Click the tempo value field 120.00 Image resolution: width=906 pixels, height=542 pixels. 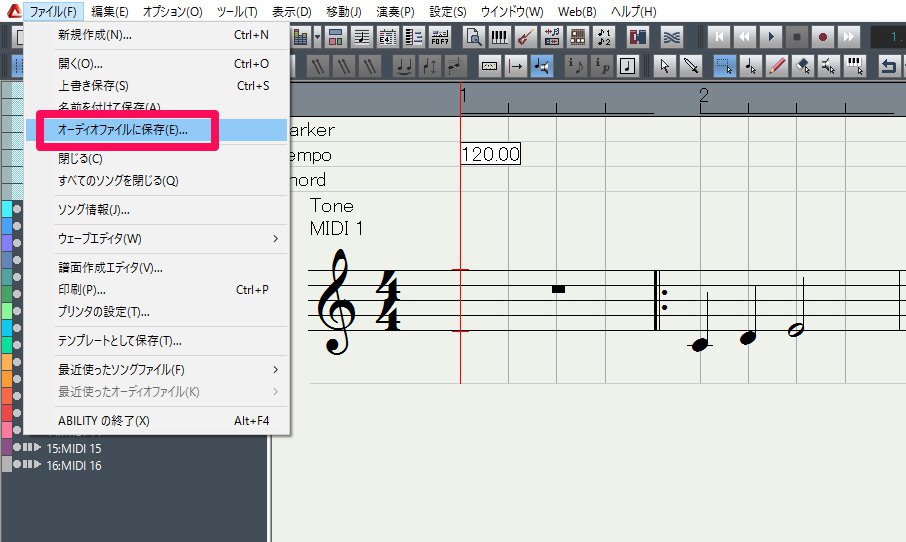click(490, 155)
